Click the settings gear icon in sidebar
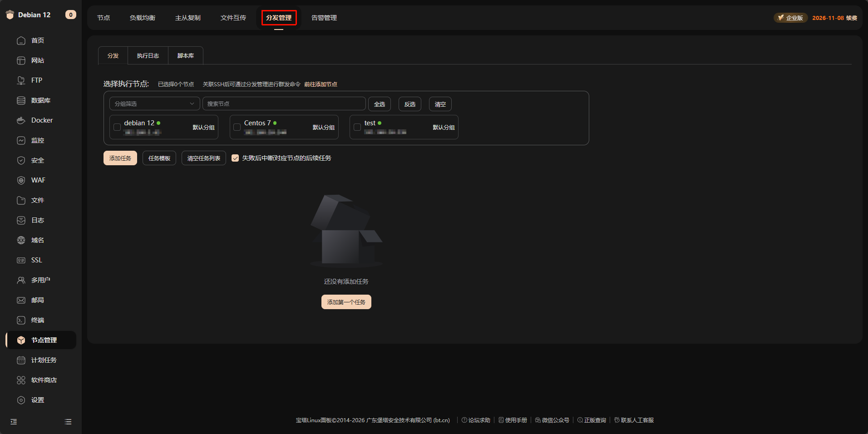Image resolution: width=868 pixels, height=434 pixels. [21, 400]
